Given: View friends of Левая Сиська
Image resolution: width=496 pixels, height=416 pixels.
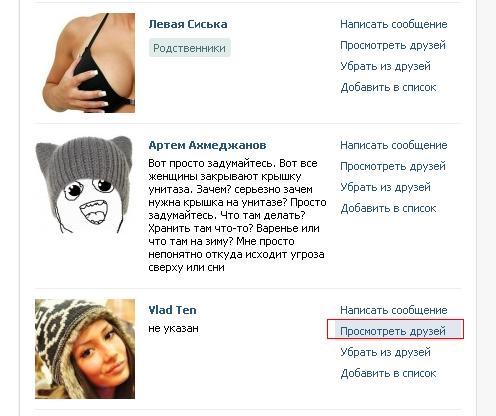Looking at the screenshot, I should click(x=393, y=45).
